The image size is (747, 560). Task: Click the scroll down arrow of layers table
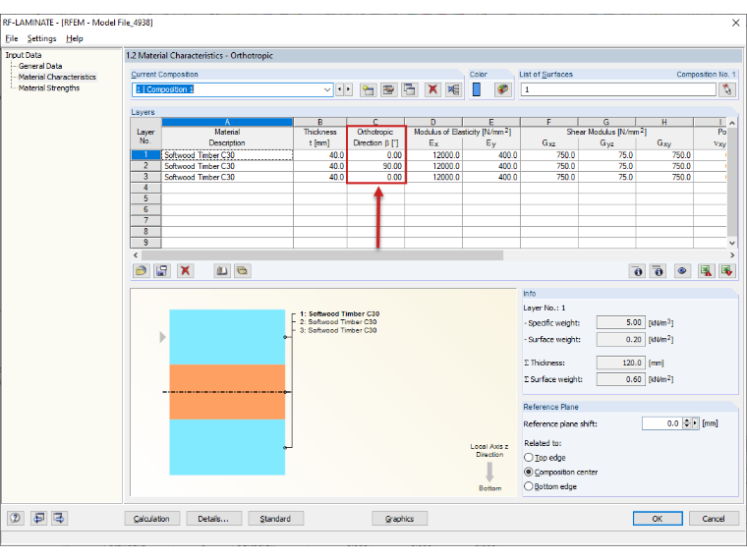point(732,243)
